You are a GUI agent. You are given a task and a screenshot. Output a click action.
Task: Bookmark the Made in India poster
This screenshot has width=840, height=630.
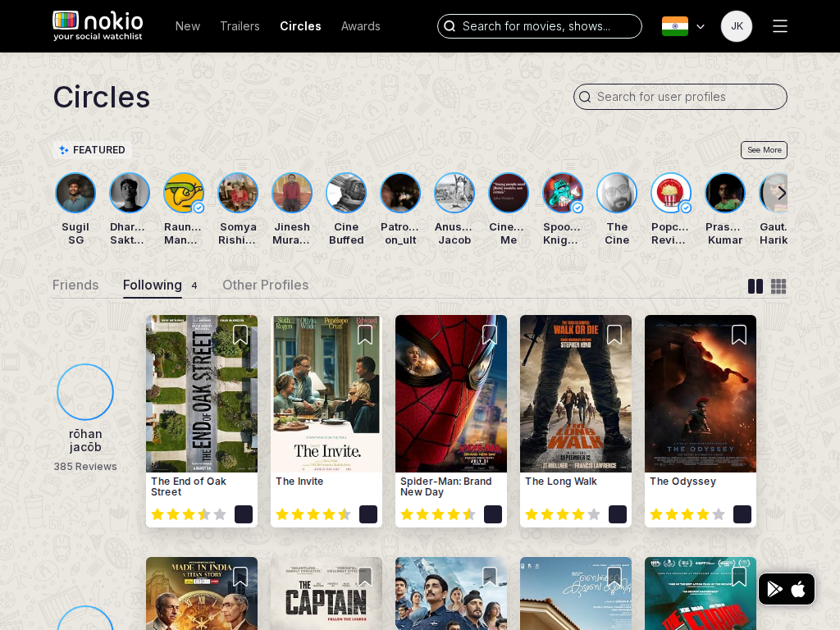[240, 577]
